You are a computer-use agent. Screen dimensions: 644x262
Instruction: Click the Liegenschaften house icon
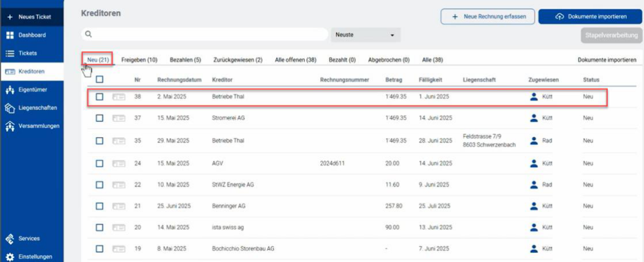pos(10,107)
